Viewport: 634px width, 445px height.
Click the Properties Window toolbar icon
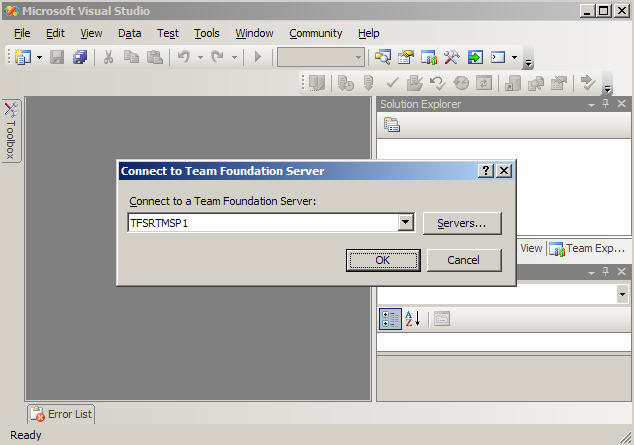point(406,57)
